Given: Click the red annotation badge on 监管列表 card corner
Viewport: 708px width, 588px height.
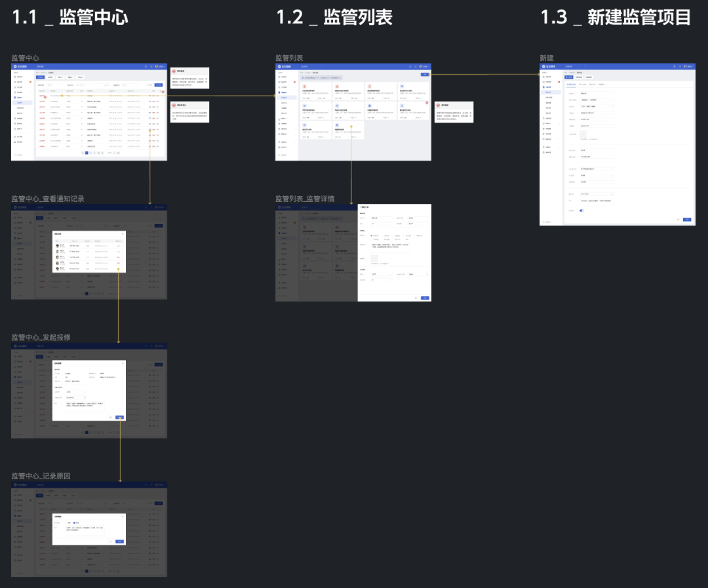Looking at the screenshot, I should coord(425,103).
